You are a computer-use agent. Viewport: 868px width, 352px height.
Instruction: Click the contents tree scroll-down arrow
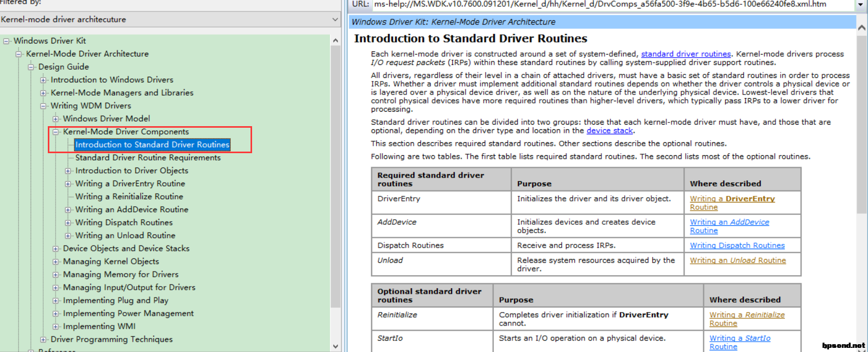click(x=335, y=346)
